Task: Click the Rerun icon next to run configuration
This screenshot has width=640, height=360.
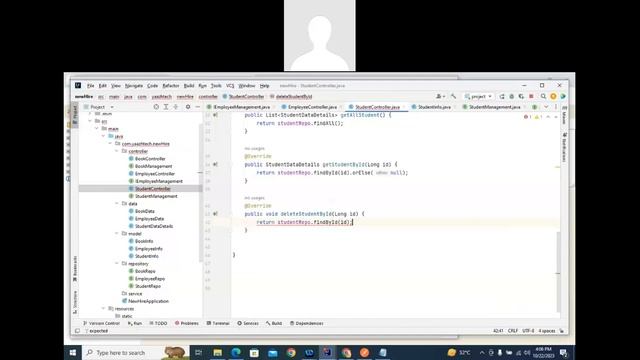Action: [x=502, y=96]
